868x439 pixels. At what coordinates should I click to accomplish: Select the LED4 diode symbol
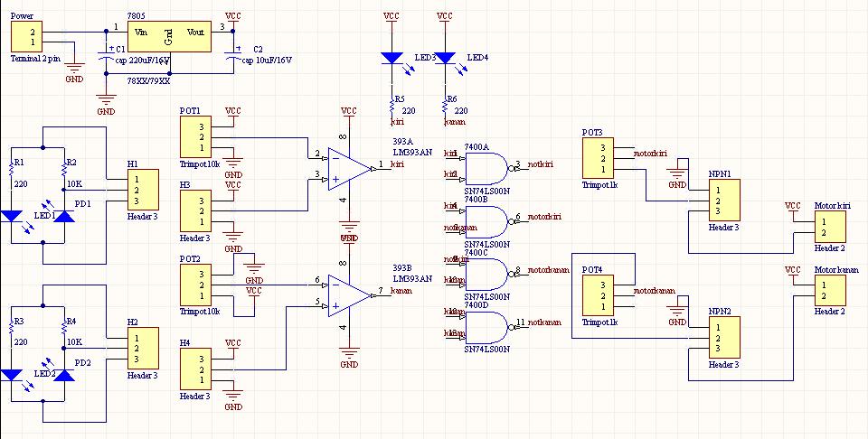tap(445, 58)
